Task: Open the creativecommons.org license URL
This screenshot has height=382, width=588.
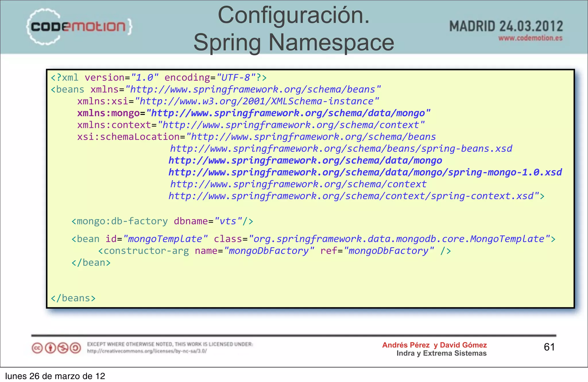Action: click(x=147, y=351)
